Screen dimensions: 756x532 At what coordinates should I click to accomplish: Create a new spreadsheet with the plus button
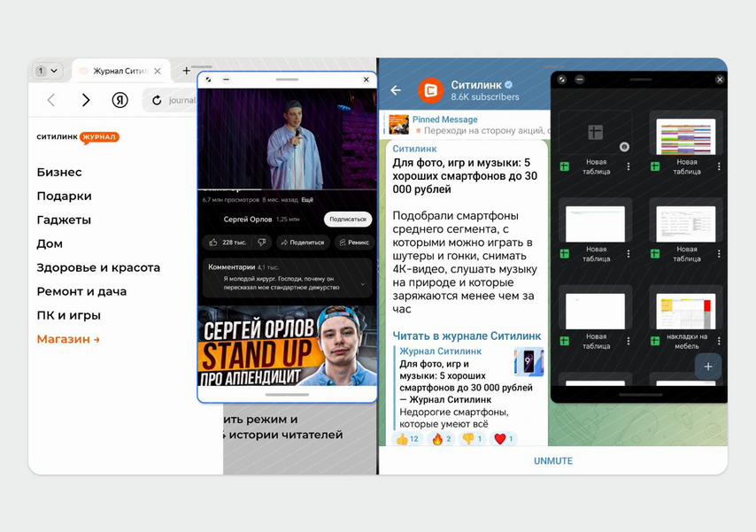click(708, 366)
